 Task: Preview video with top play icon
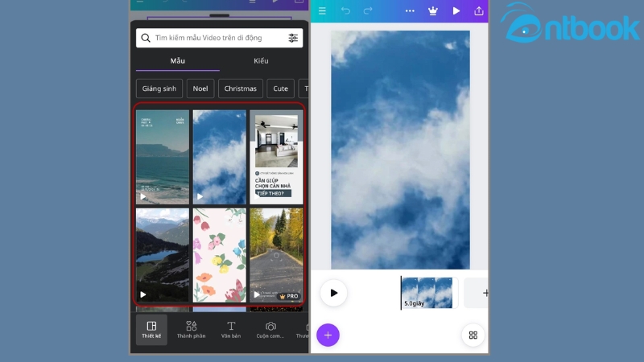click(456, 11)
